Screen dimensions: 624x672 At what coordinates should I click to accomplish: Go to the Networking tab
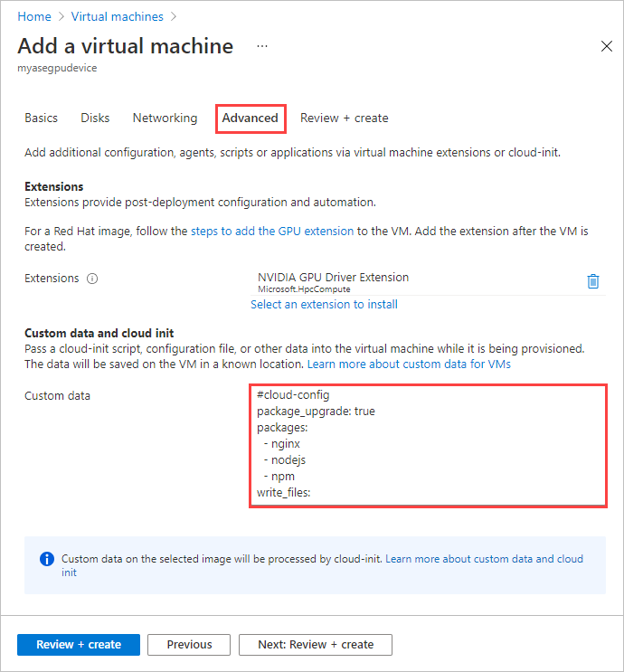tap(165, 118)
